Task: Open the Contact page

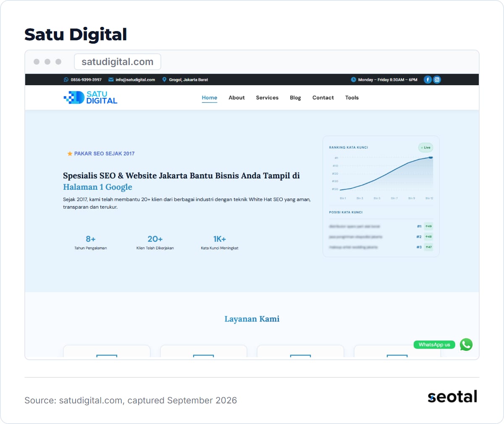Action: pyautogui.click(x=323, y=97)
